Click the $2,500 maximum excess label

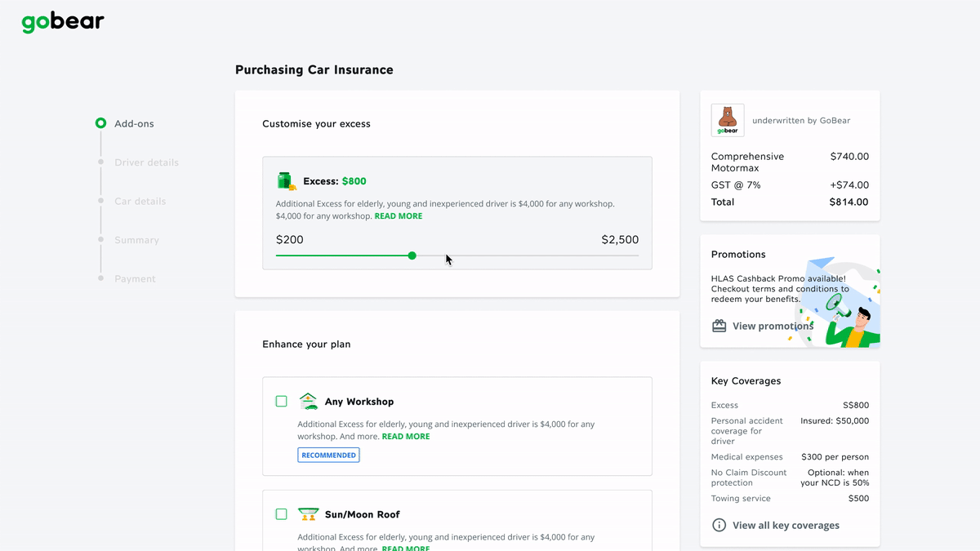[x=620, y=240]
